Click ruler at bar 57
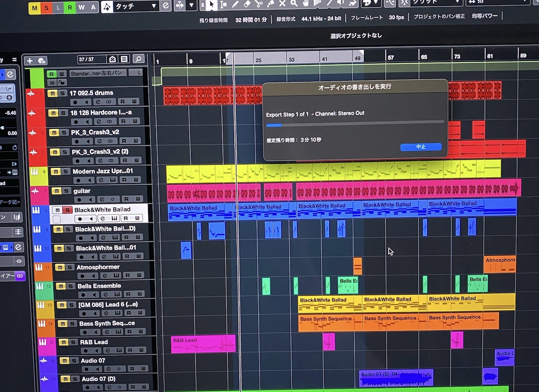Image resolution: width=539 pixels, height=392 pixels. pos(391,58)
